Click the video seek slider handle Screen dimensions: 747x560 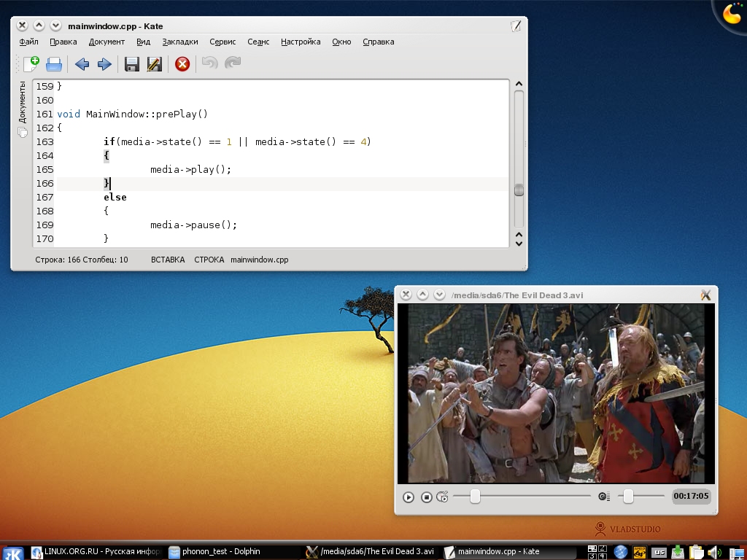pyautogui.click(x=475, y=496)
